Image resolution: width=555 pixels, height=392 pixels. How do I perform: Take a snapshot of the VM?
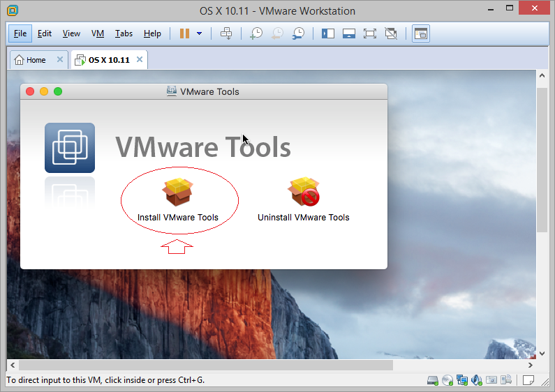click(x=256, y=33)
